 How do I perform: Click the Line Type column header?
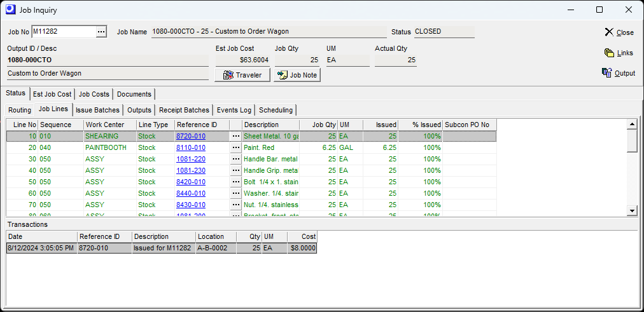(156, 125)
